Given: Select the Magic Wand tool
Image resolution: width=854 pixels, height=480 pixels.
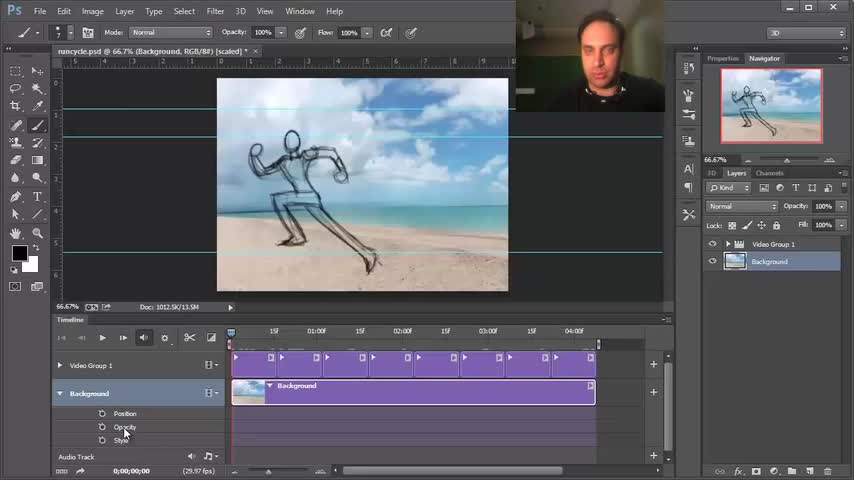Looking at the screenshot, I should click(x=37, y=88).
